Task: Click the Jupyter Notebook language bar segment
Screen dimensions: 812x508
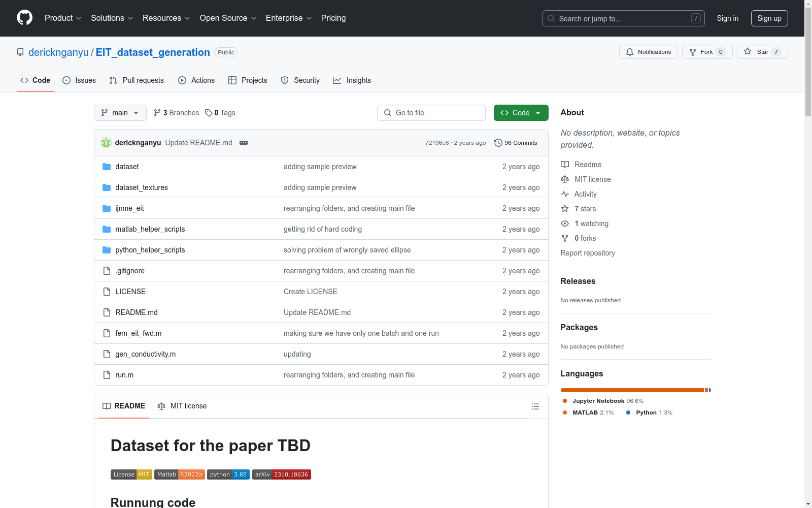Action: 632,390
